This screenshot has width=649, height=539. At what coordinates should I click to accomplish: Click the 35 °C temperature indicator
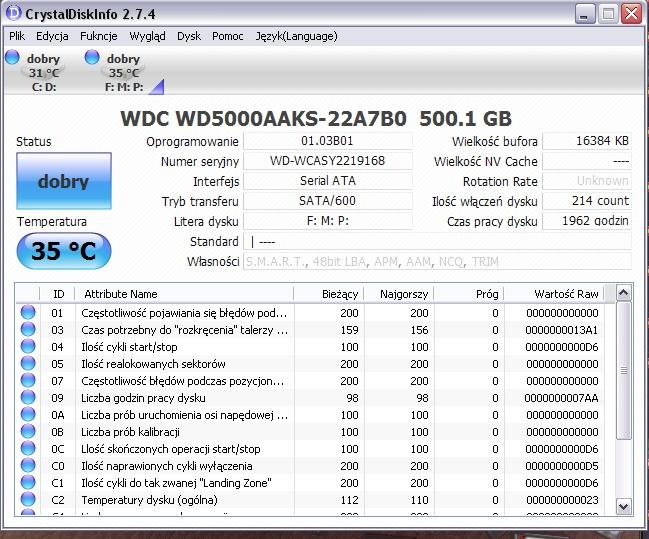(64, 251)
